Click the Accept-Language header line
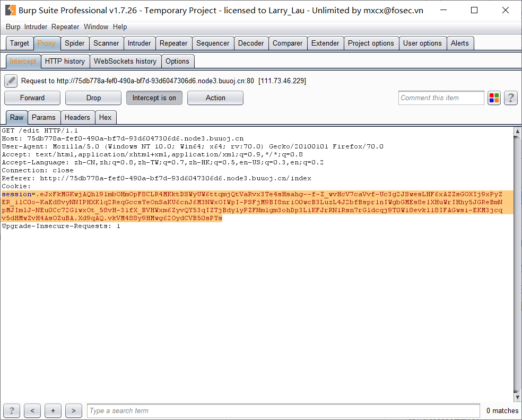Screen dimensions: 522x420 pyautogui.click(x=163, y=162)
